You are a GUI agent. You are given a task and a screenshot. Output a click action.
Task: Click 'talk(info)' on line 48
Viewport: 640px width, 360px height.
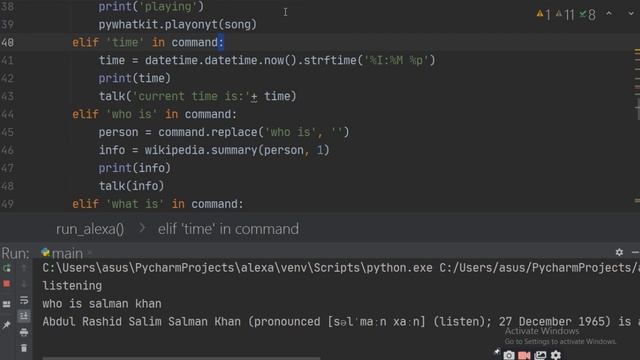tap(131, 186)
